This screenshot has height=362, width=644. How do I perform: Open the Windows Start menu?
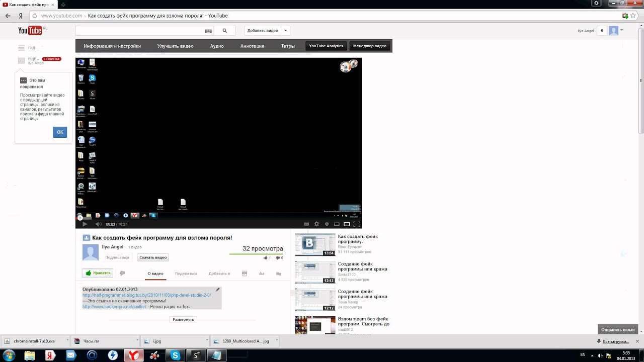(x=9, y=355)
